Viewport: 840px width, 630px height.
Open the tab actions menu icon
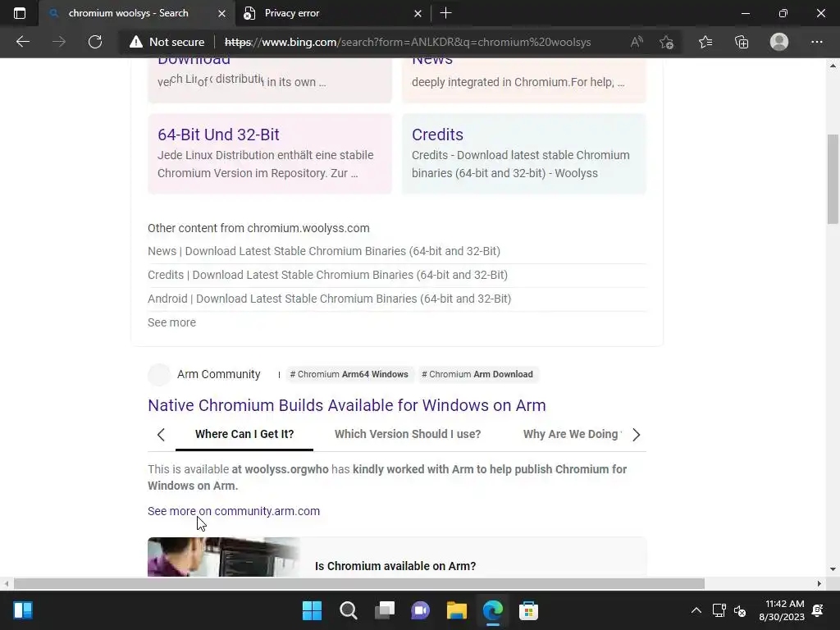[x=20, y=13]
